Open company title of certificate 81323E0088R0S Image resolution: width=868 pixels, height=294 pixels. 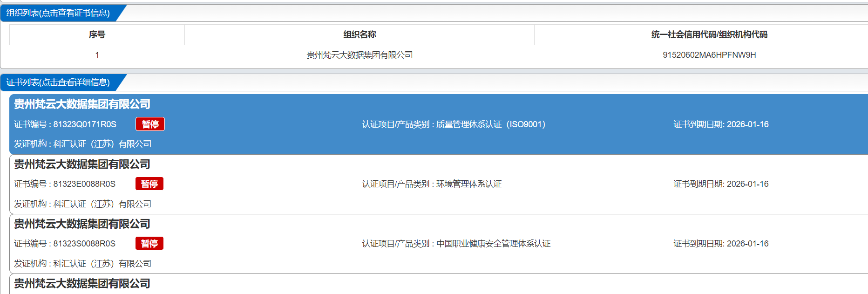pos(82,164)
